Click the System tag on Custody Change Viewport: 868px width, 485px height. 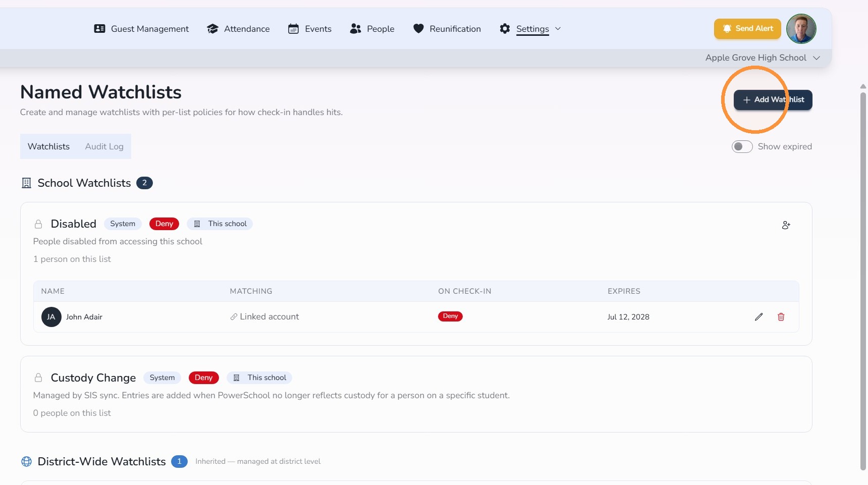(162, 378)
